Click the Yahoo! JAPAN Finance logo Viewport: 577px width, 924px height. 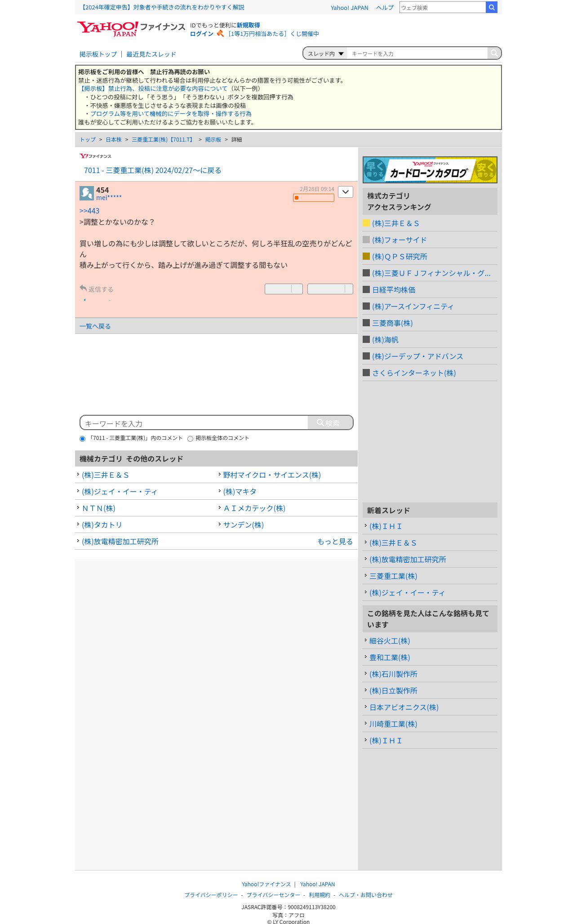(x=131, y=29)
